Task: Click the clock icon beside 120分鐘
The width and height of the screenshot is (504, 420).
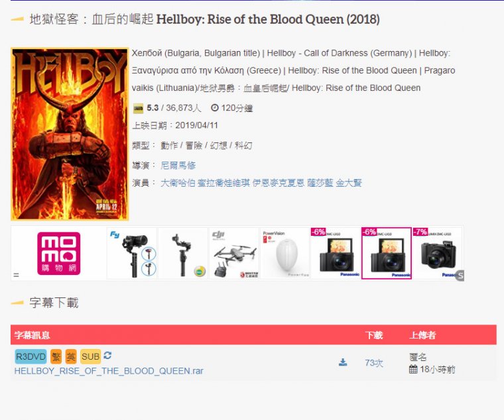Action: tap(214, 107)
